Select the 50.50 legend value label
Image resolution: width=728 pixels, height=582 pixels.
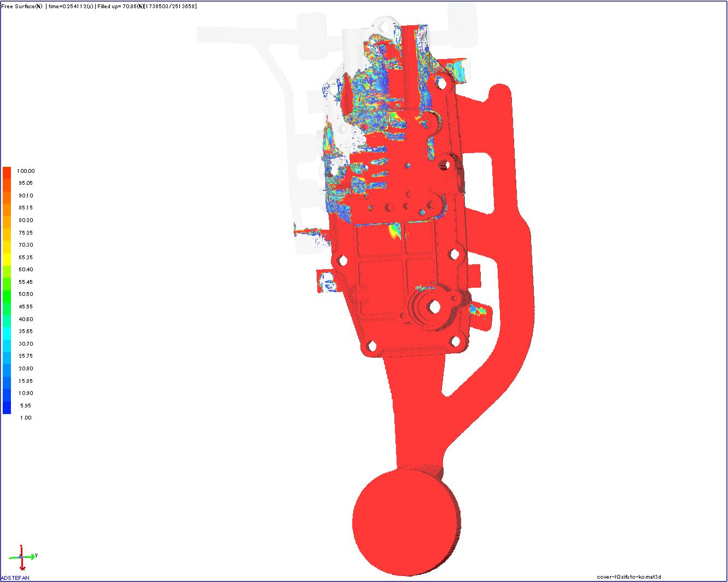coord(25,294)
